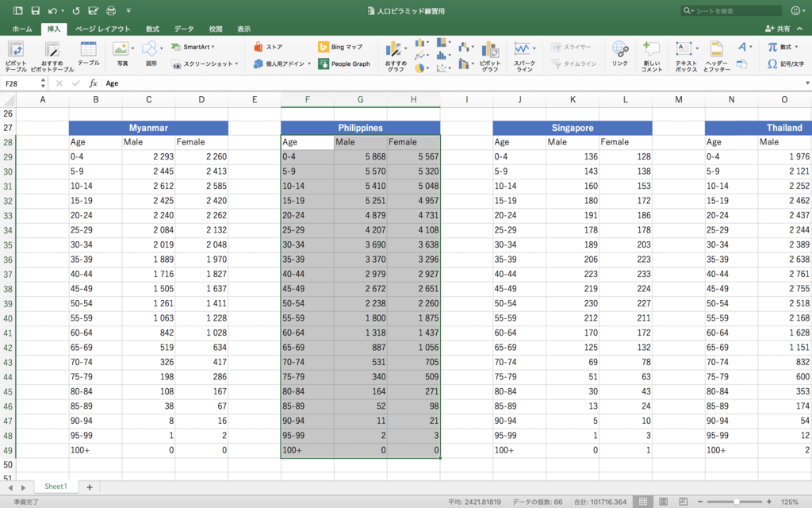Open recommended charts (おすすめグラフ)
This screenshot has width=812, height=508.
tap(396, 56)
